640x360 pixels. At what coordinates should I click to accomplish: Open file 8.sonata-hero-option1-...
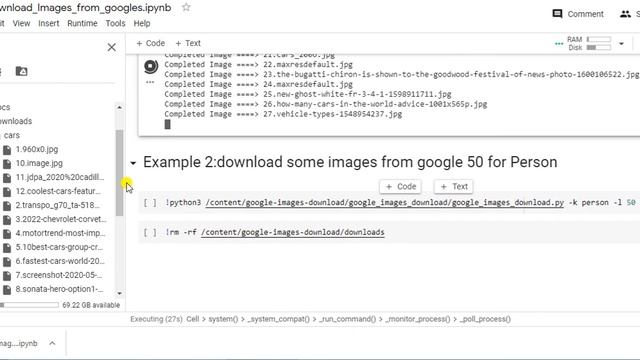(59, 289)
